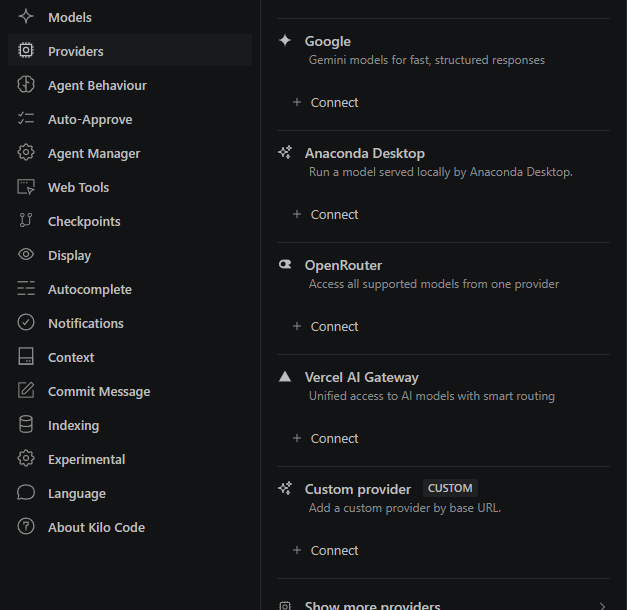Open About Kilo Code page
The image size is (627, 610).
[130, 527]
